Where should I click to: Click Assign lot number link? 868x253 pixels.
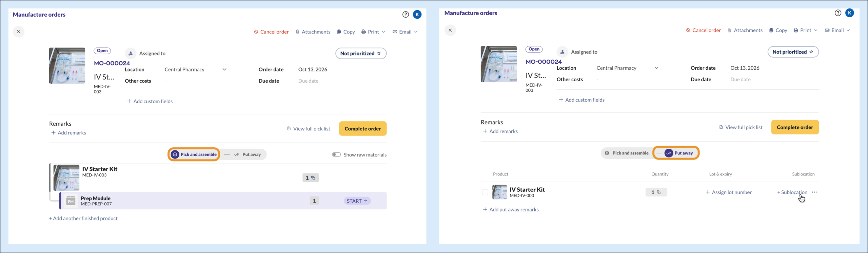click(x=729, y=192)
